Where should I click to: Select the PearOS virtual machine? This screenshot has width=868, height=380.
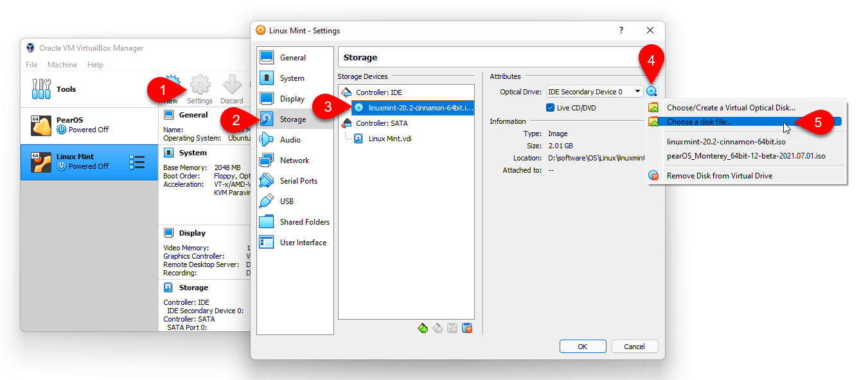coord(89,125)
